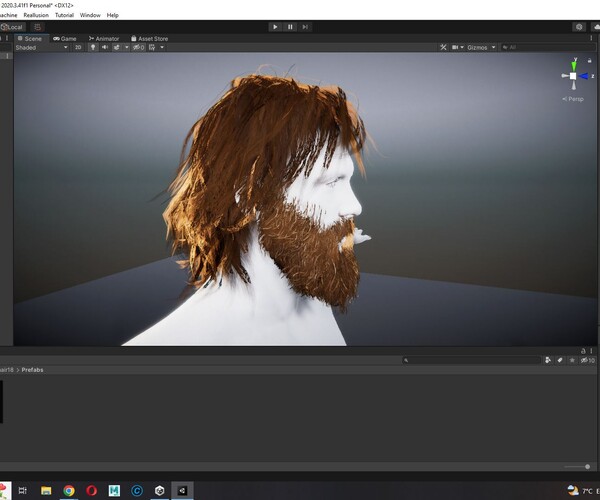This screenshot has height=500, width=600.
Task: Click Search by Type icon in Project
Action: pos(548,360)
